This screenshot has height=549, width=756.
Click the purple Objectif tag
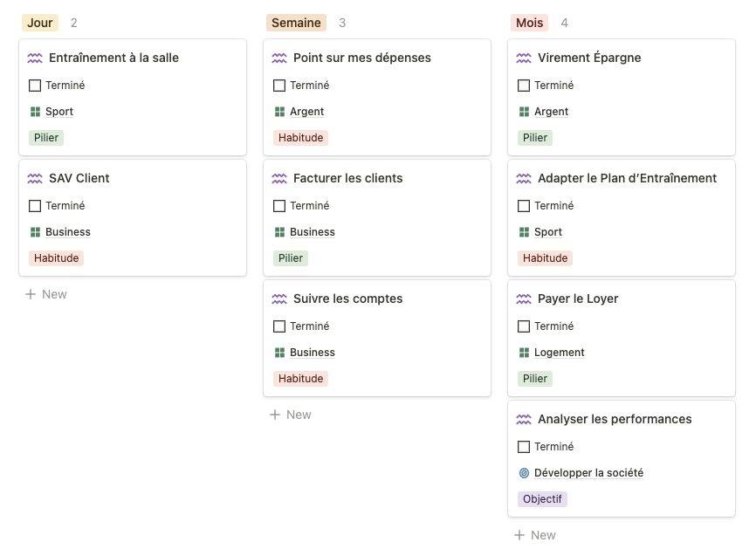542,499
